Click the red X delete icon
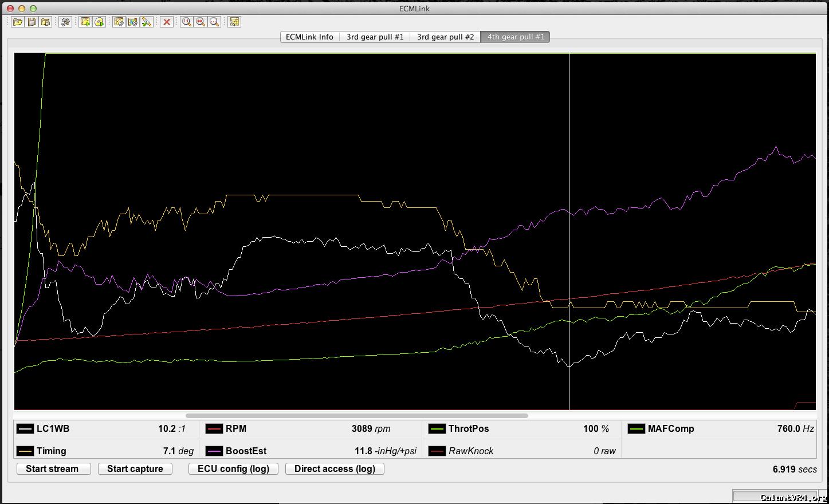The height and width of the screenshot is (504, 829). click(167, 22)
